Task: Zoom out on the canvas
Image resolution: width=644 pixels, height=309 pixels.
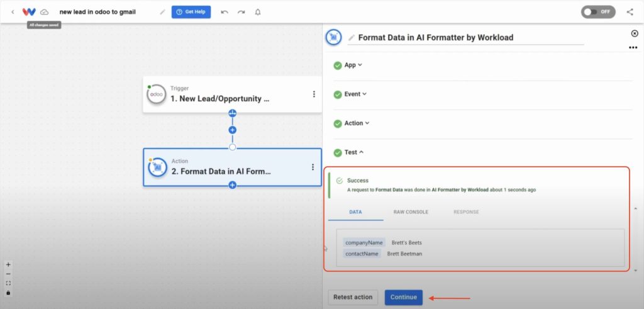Action: click(8, 274)
